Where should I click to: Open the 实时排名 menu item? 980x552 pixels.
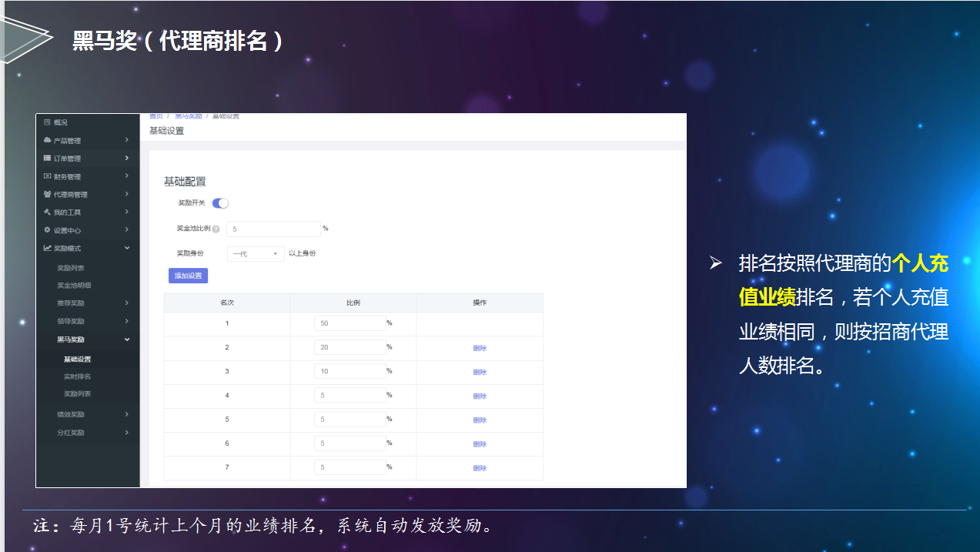coord(77,376)
